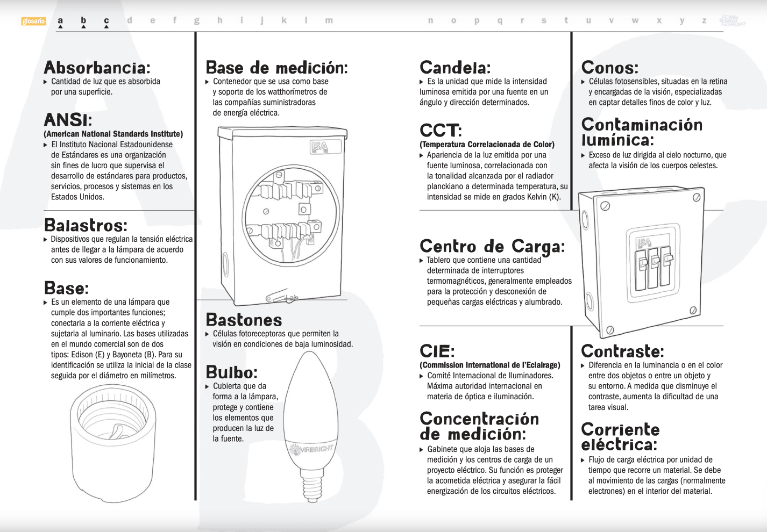
Task: Select letter b in the alphabet index
Action: [x=83, y=21]
